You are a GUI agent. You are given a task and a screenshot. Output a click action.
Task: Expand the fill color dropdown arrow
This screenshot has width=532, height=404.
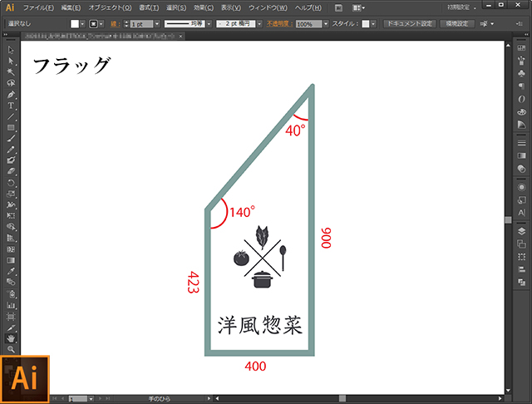(x=82, y=24)
